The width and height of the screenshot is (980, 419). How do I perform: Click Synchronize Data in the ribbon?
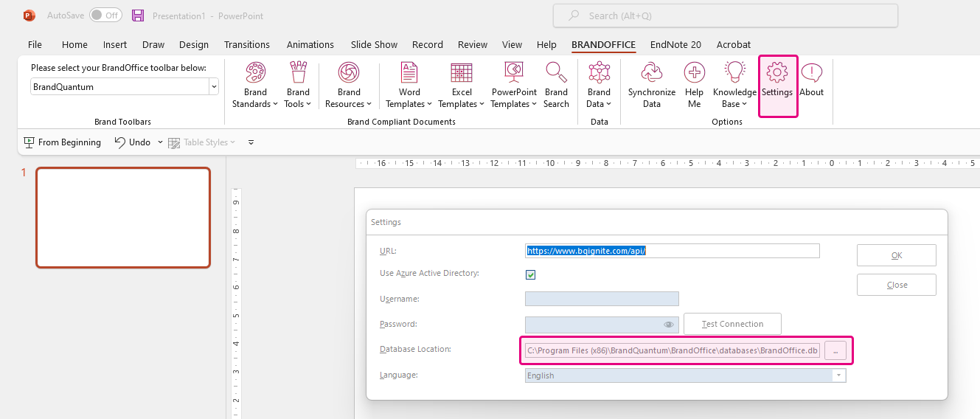pyautogui.click(x=652, y=86)
